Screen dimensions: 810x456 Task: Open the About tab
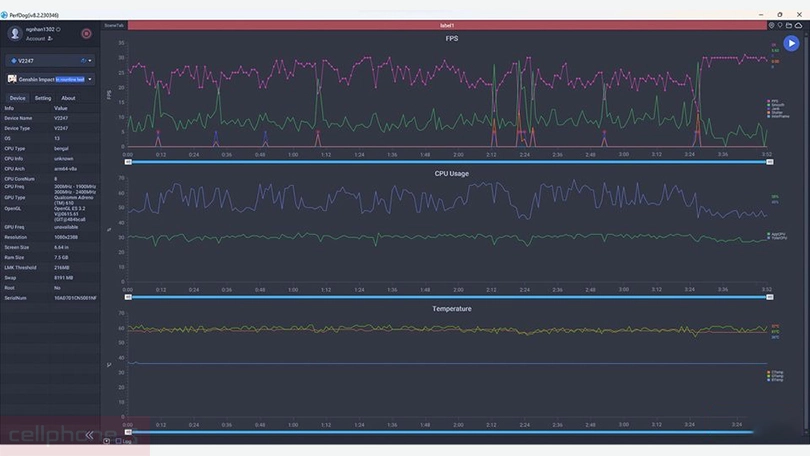click(68, 98)
